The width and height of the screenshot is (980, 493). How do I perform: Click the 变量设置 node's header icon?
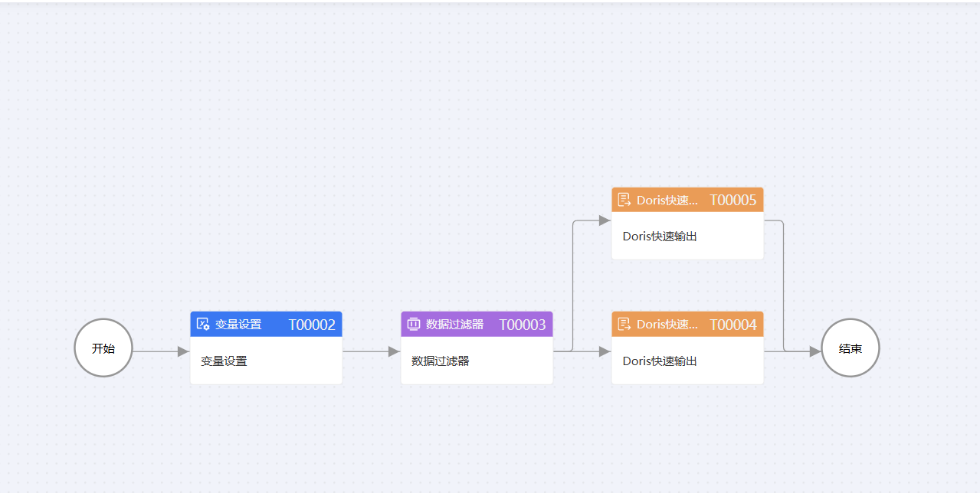(203, 324)
